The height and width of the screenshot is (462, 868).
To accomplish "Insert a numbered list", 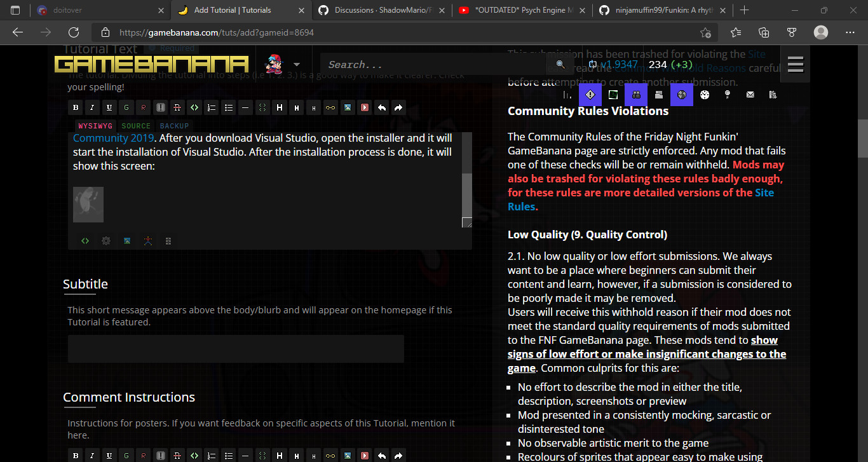I will (x=212, y=107).
